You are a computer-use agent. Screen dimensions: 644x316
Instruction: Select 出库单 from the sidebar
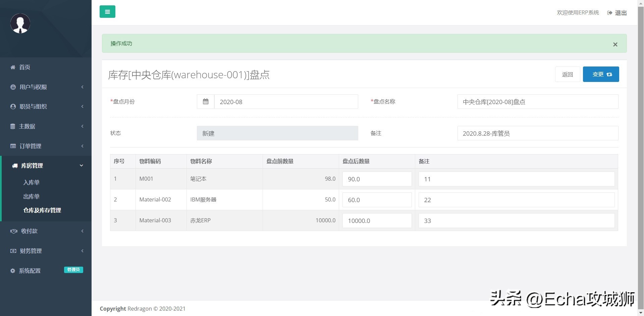(x=32, y=196)
